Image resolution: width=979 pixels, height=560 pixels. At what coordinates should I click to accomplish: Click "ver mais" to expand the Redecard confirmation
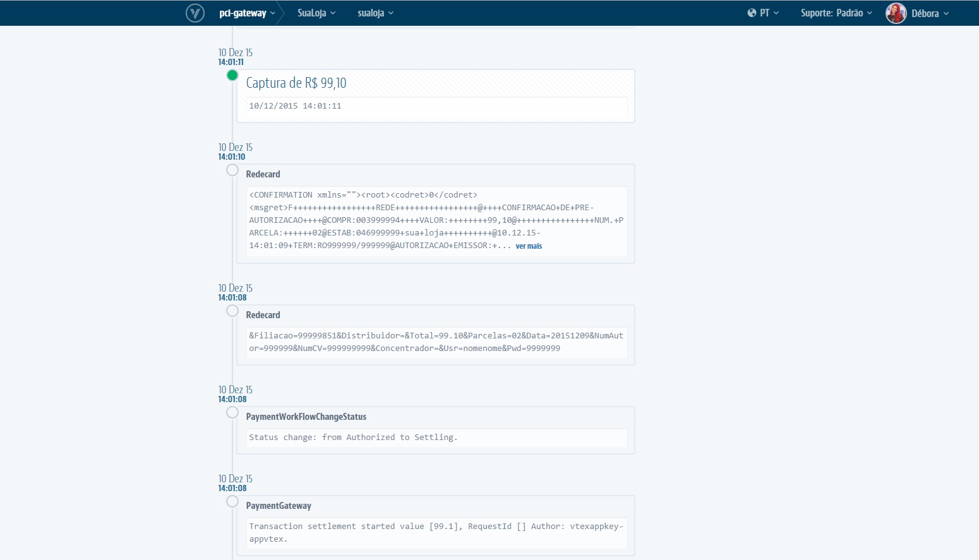pos(529,246)
